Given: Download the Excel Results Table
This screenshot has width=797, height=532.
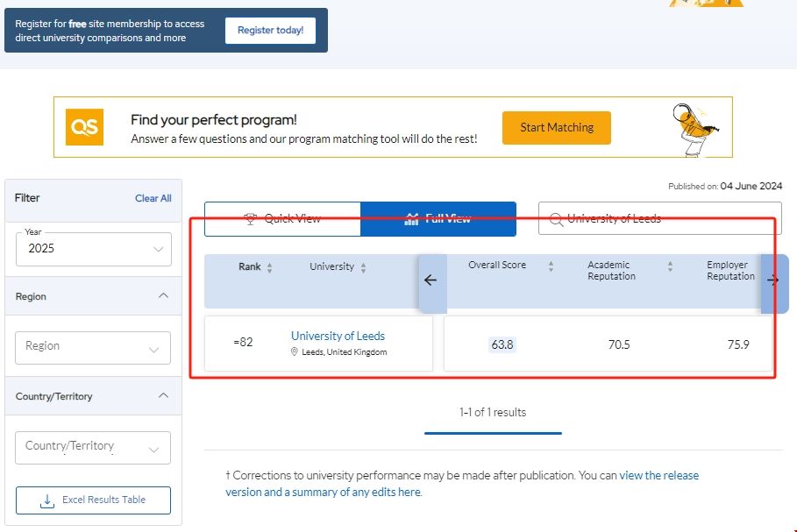Looking at the screenshot, I should click(x=93, y=500).
